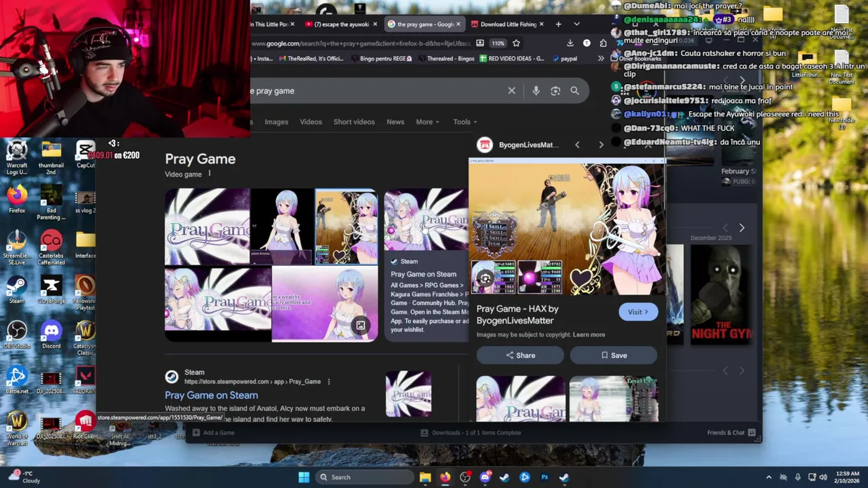Click Windows Start button
This screenshot has height=488, width=868.
point(304,477)
